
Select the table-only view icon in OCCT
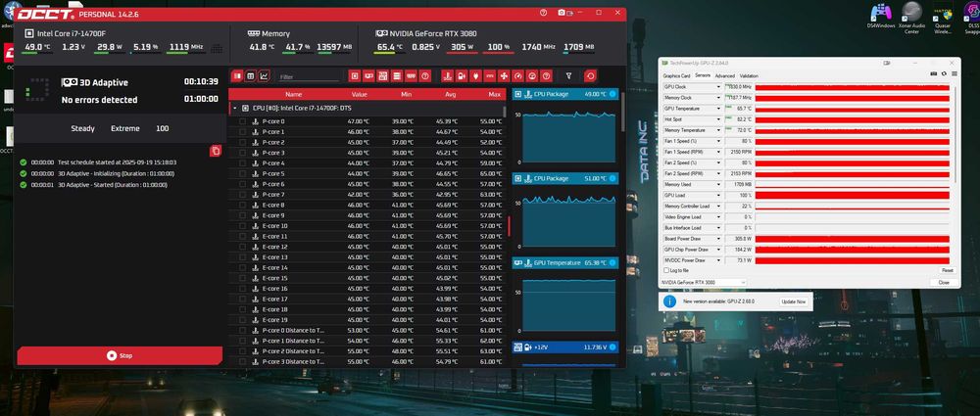[251, 76]
